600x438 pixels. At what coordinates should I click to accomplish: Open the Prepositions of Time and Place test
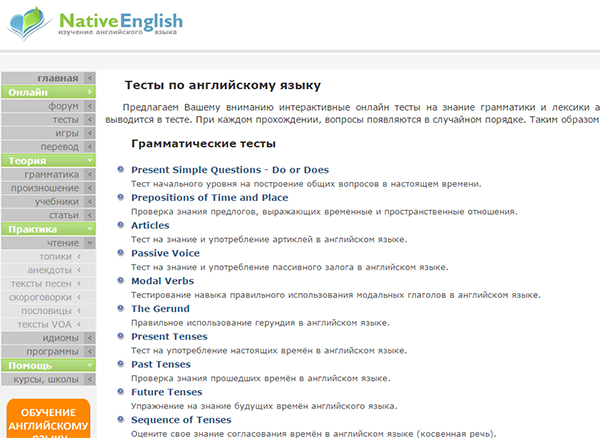[x=209, y=198]
